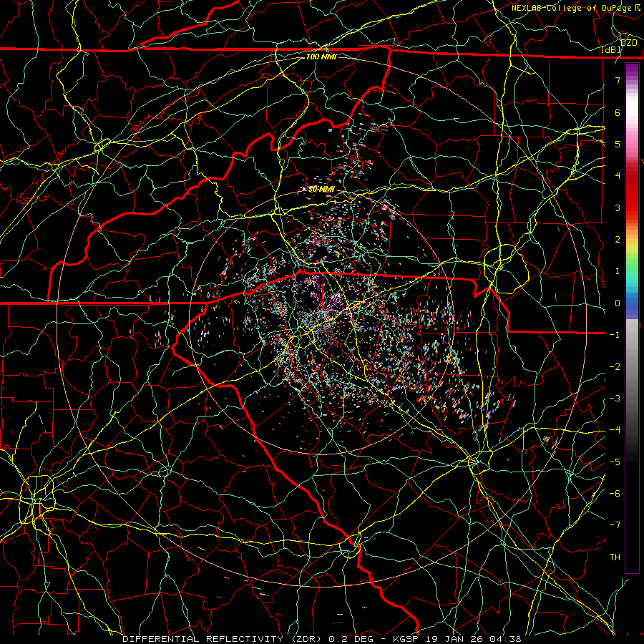
Task: Click the Differential Reflectivity KGSP caption at the bottom
Action: tap(321, 639)
